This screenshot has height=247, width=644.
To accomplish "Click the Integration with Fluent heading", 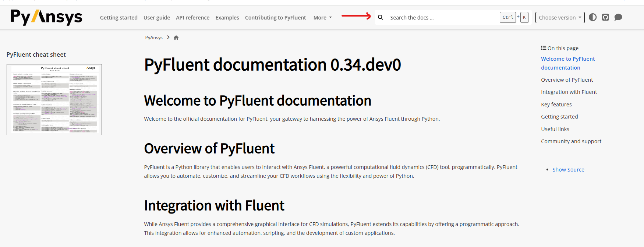I will pyautogui.click(x=214, y=205).
